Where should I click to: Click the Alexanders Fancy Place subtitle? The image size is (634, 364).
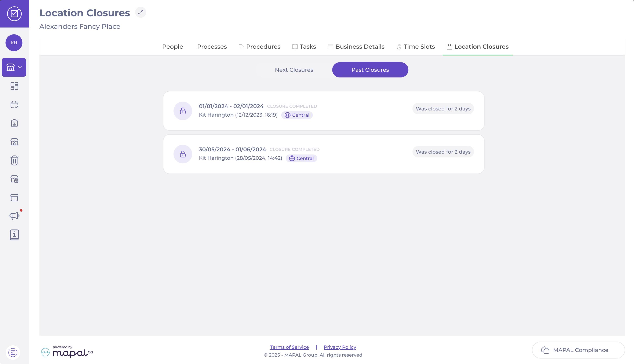(80, 26)
